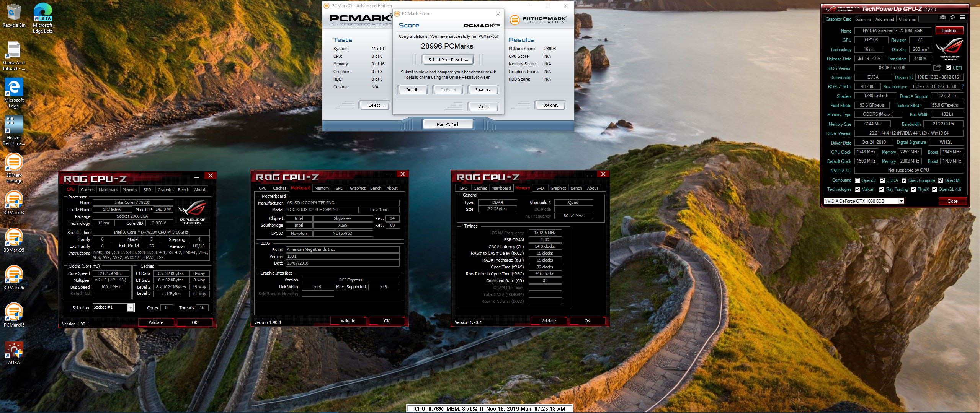This screenshot has width=980, height=413.
Task: Open the GPU-Z hamburger menu
Action: (x=962, y=18)
